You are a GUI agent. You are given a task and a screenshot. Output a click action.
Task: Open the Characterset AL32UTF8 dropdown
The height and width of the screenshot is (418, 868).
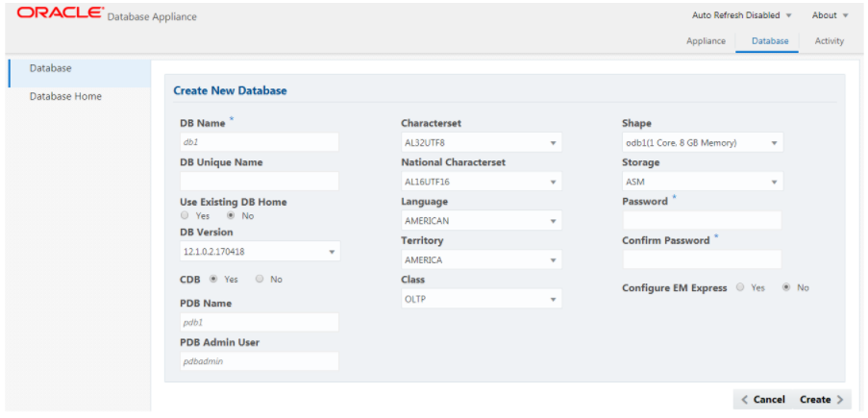coord(481,143)
